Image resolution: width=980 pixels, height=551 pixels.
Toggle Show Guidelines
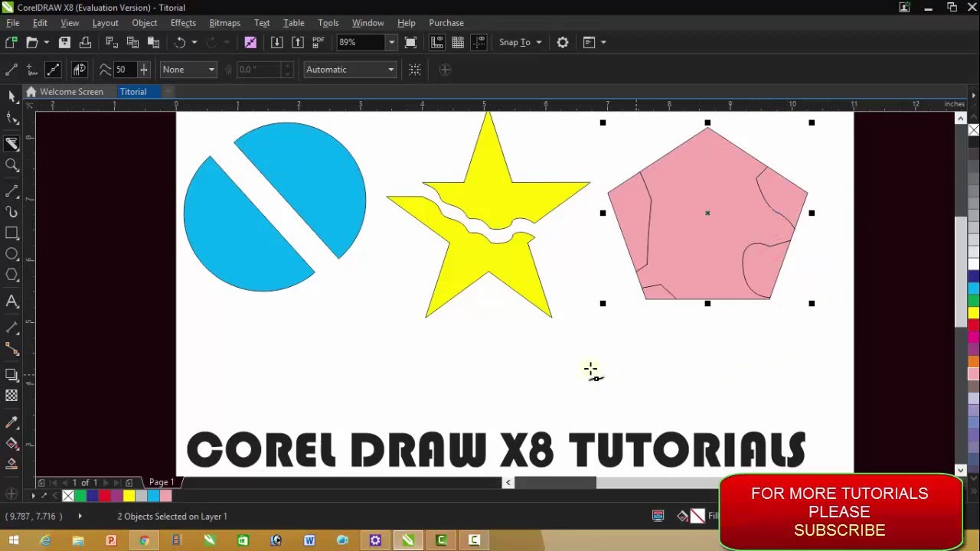pyautogui.click(x=479, y=42)
